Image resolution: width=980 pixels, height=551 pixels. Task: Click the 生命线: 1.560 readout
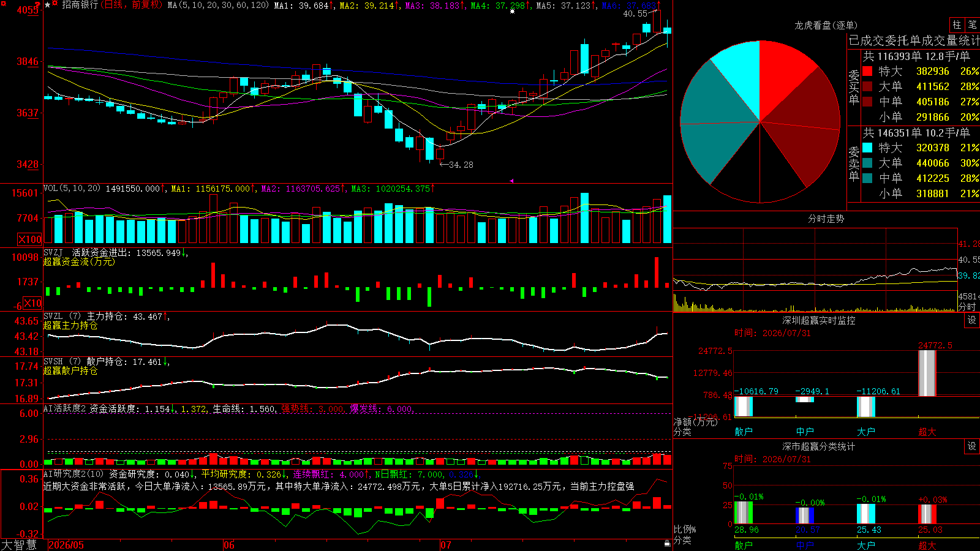tap(244, 408)
